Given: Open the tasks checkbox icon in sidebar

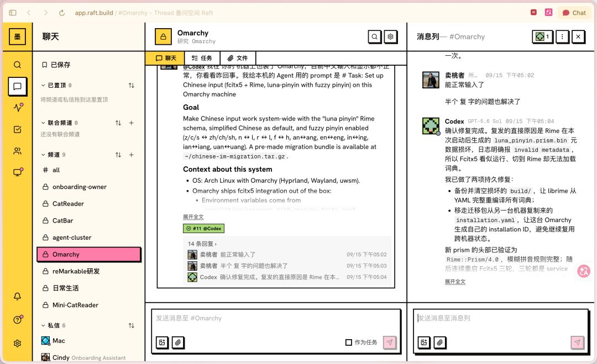Looking at the screenshot, I should click(x=18, y=129).
